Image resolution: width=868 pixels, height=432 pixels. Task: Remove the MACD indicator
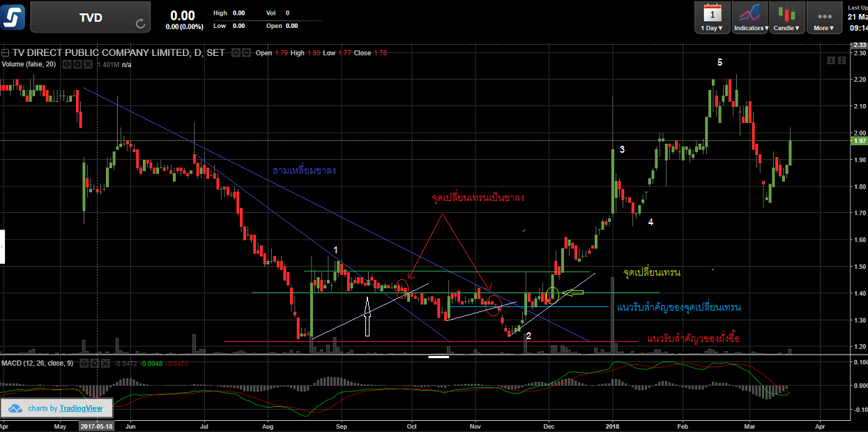coord(104,364)
